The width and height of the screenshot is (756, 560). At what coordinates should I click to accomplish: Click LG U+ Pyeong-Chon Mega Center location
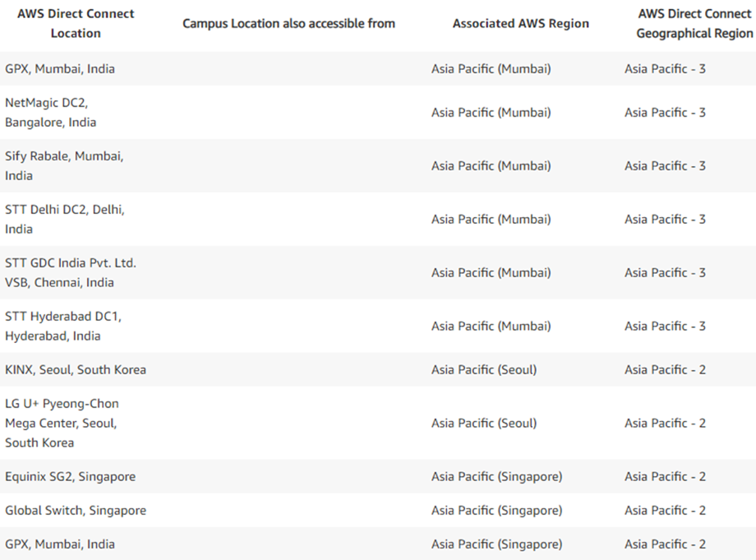[62, 423]
